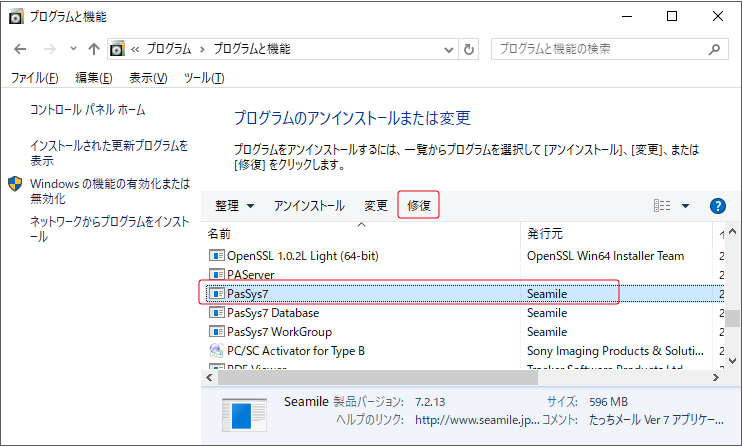
Task: Click the control panel icon in address bar
Action: pos(117,49)
